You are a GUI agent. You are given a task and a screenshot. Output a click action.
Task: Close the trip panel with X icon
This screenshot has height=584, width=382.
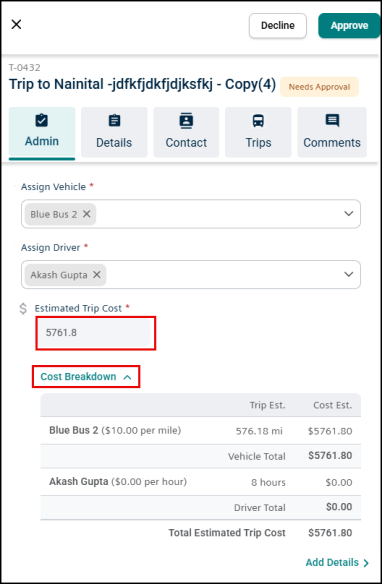[16, 25]
